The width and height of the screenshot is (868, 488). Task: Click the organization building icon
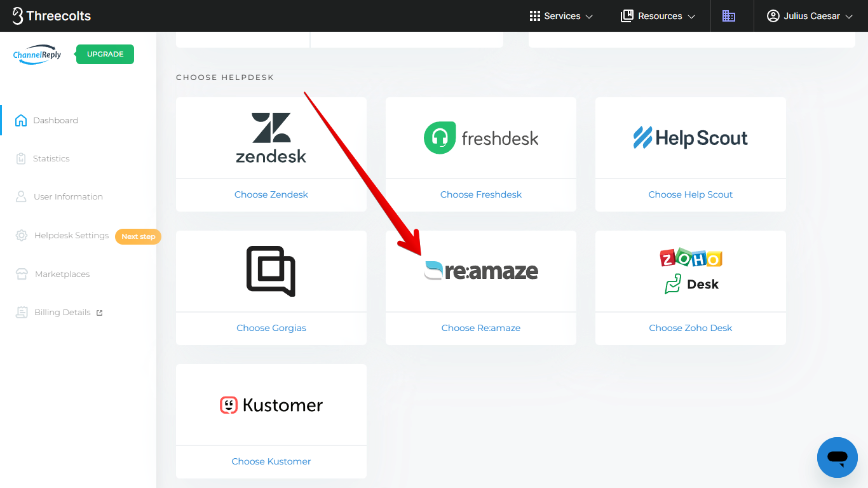click(x=729, y=16)
